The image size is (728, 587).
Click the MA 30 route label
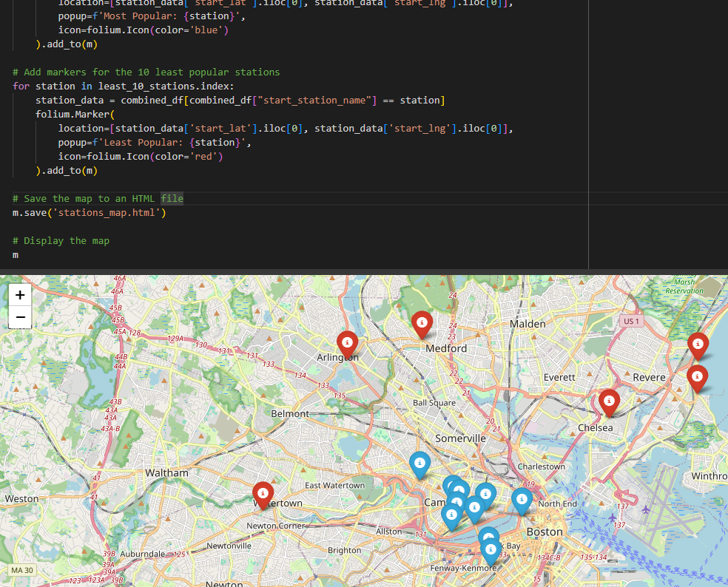click(21, 570)
